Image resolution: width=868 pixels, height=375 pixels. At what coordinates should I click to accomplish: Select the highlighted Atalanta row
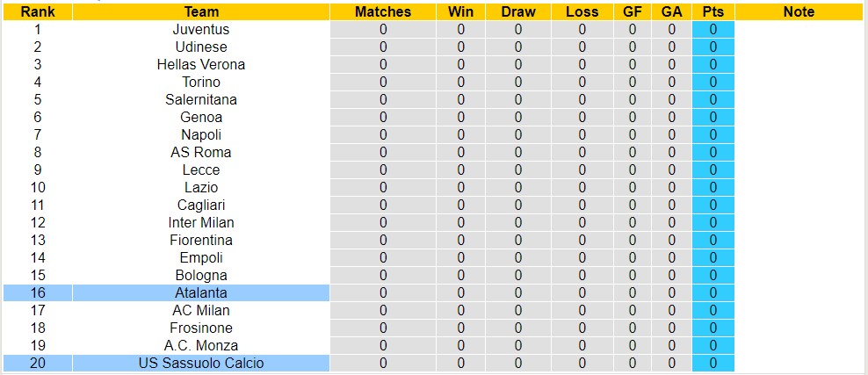(x=201, y=292)
